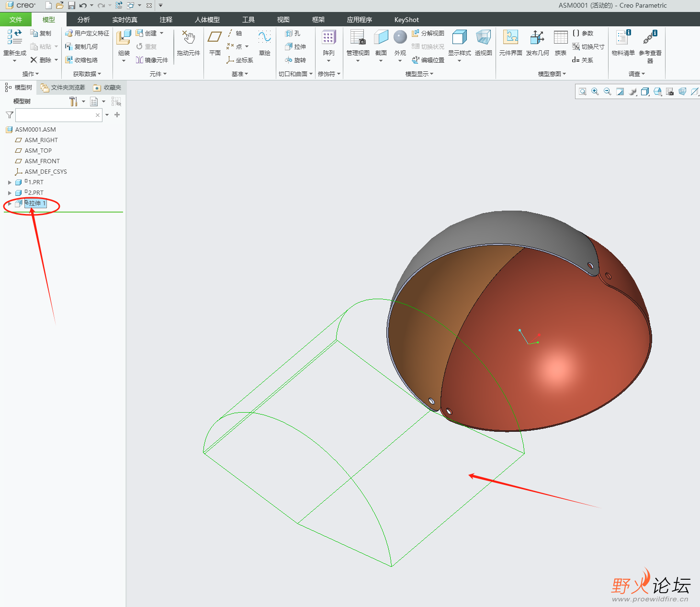
Task: Click the 轴 datum axis icon
Action: (230, 33)
